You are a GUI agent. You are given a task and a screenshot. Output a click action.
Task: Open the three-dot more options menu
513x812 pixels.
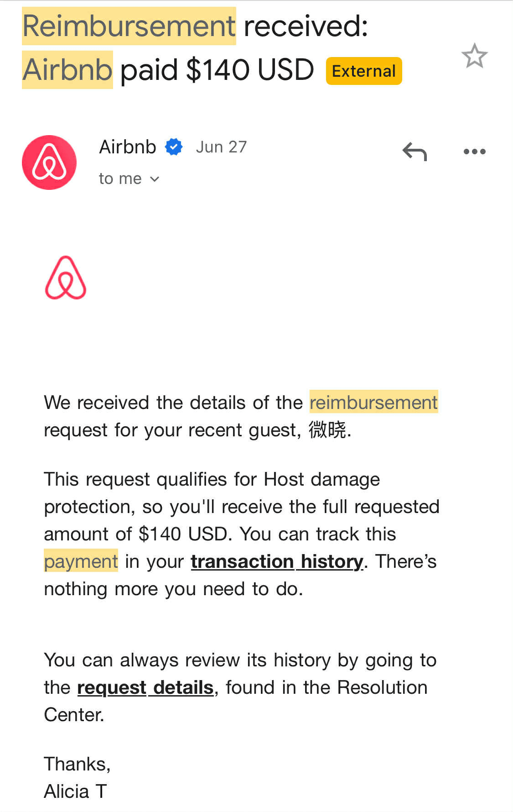[474, 152]
